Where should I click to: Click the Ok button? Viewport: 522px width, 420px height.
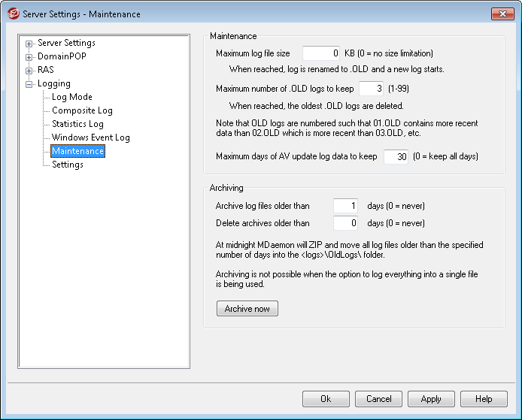tap(326, 399)
